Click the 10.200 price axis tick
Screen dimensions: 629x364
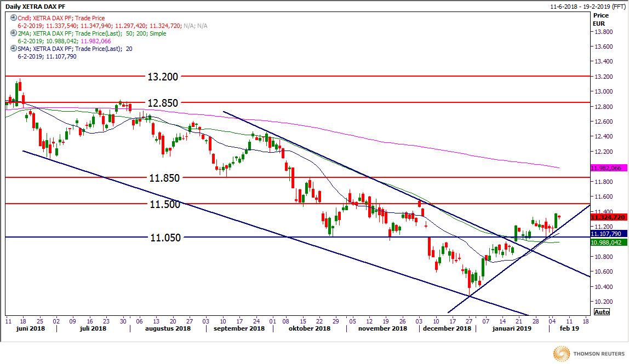tap(603, 302)
